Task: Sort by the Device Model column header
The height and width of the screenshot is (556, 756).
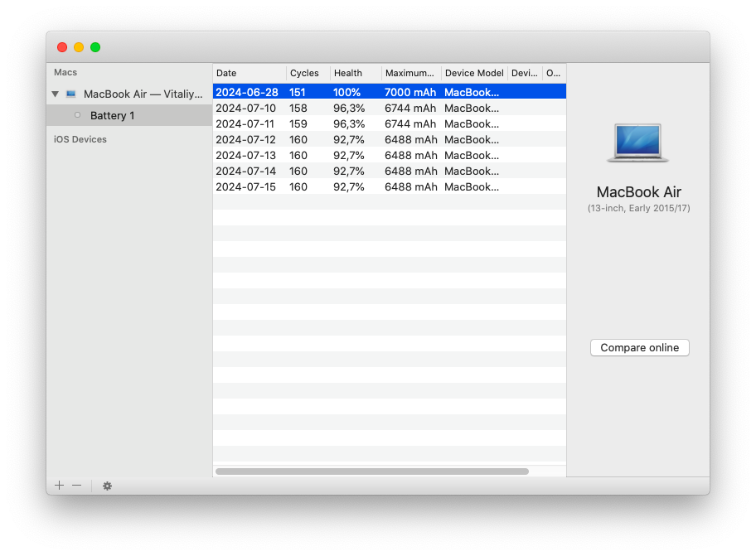Action: coord(474,73)
